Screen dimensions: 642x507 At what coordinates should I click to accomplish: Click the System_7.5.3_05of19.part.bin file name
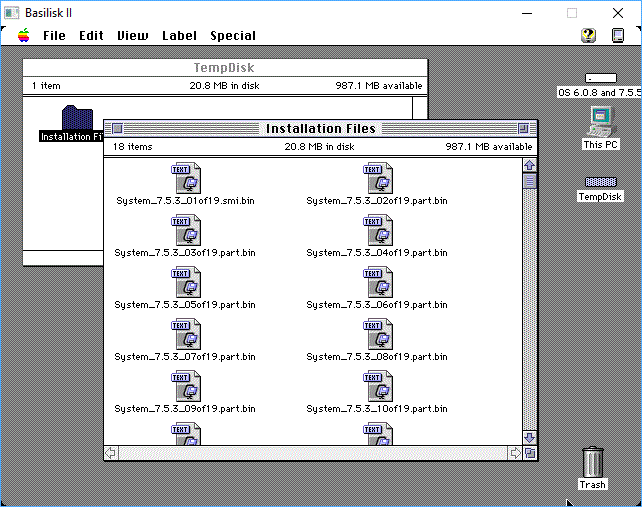point(185,305)
